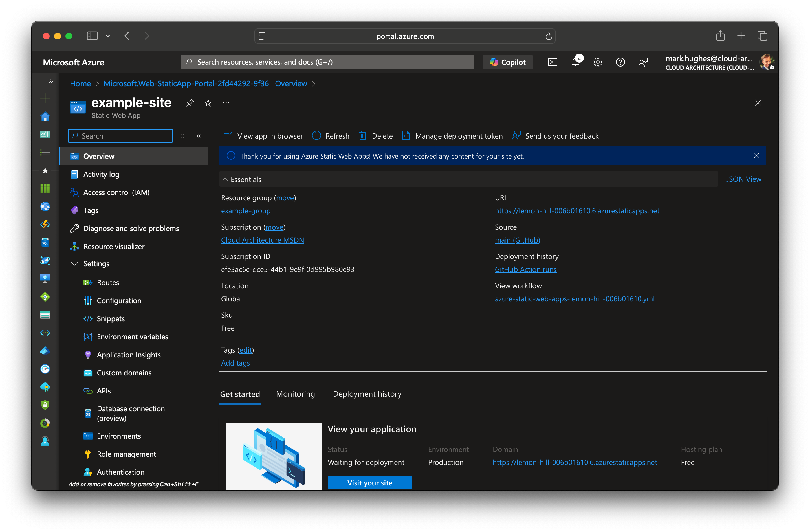Open main (GitHub) source link

pyautogui.click(x=517, y=240)
